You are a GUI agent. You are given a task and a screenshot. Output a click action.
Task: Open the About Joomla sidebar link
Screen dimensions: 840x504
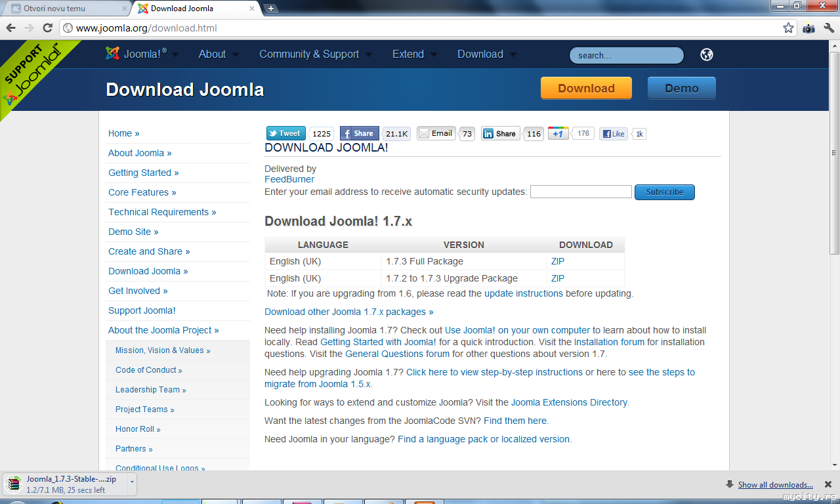pyautogui.click(x=140, y=153)
